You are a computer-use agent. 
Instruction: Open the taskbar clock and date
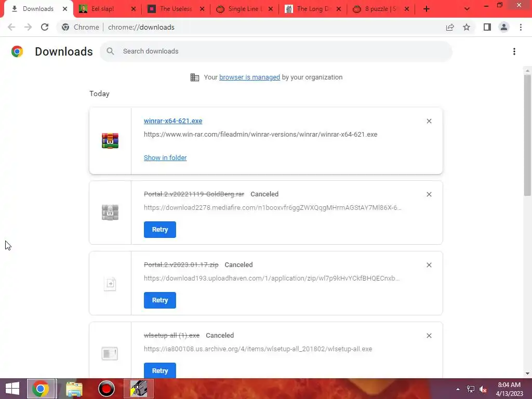click(x=509, y=389)
